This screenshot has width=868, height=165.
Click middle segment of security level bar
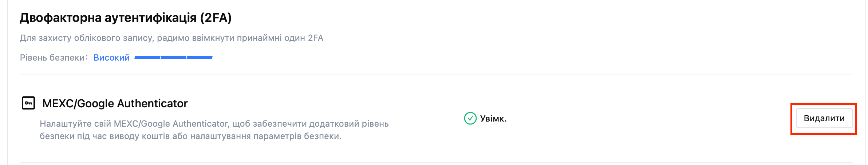(173, 57)
